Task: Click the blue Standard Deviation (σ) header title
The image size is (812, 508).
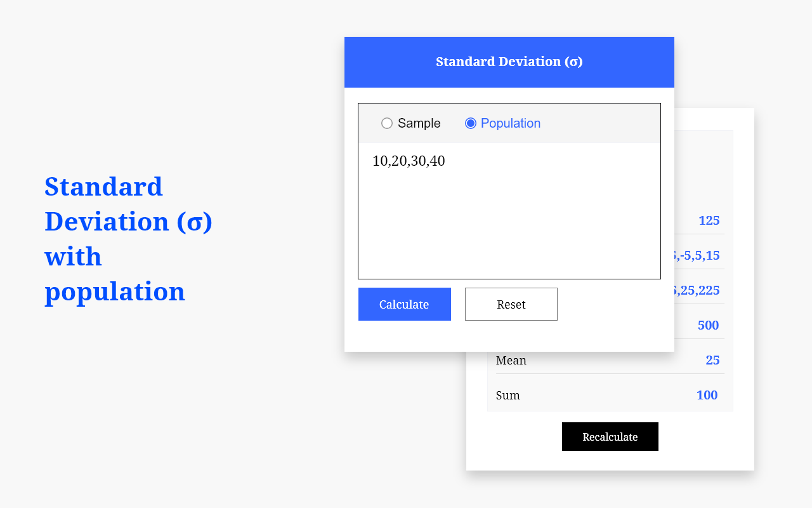Action: point(509,62)
